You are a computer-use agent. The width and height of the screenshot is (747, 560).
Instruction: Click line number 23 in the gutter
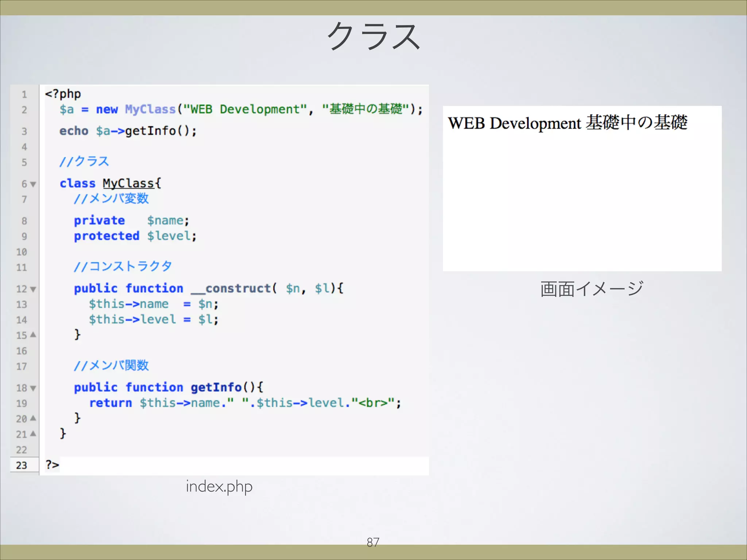coord(22,466)
